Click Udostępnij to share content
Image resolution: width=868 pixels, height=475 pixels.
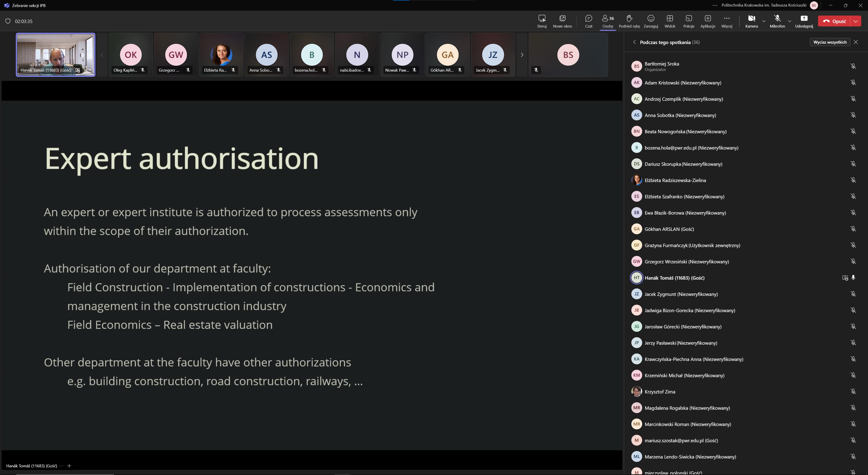coord(804,21)
